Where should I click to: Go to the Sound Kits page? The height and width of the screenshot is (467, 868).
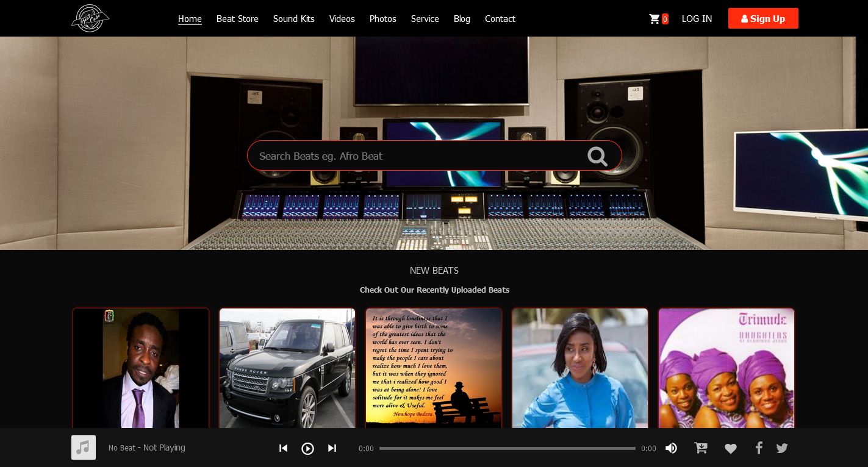[x=293, y=19]
